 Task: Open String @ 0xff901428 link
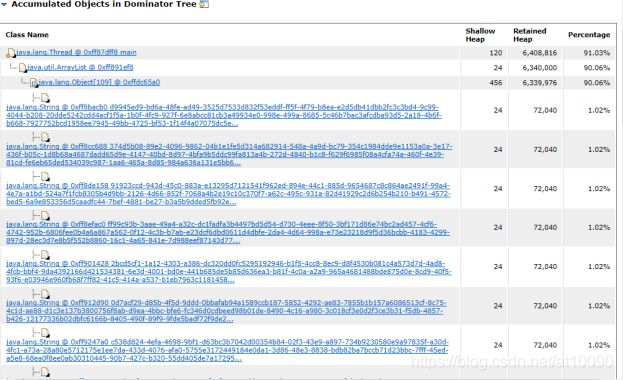tap(229, 271)
